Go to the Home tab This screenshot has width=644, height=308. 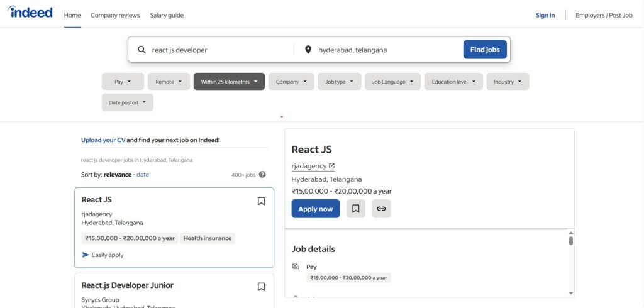(72, 15)
